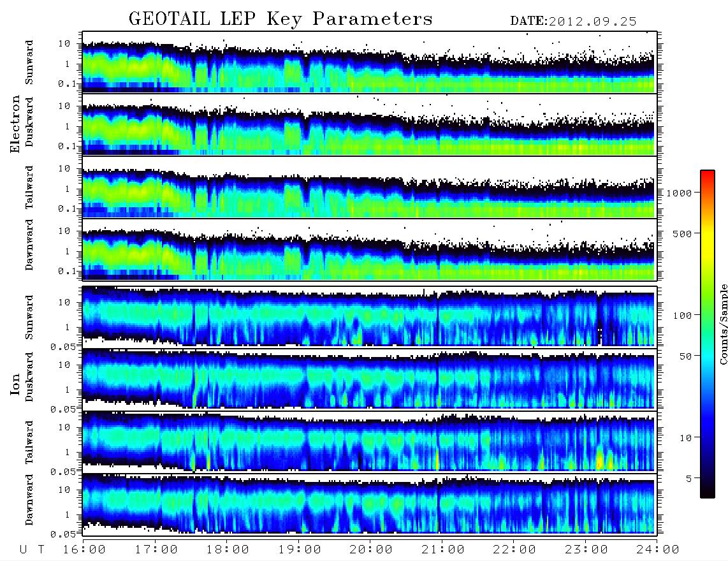Select the DATE:2012.09.25 text
The image size is (728, 561).
(573, 22)
